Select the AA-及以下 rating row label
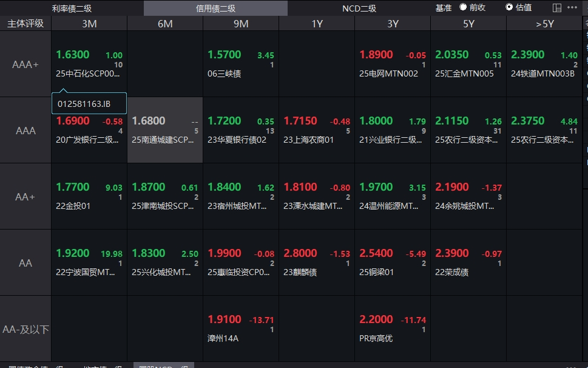This screenshot has height=368, width=588. pyautogui.click(x=25, y=329)
